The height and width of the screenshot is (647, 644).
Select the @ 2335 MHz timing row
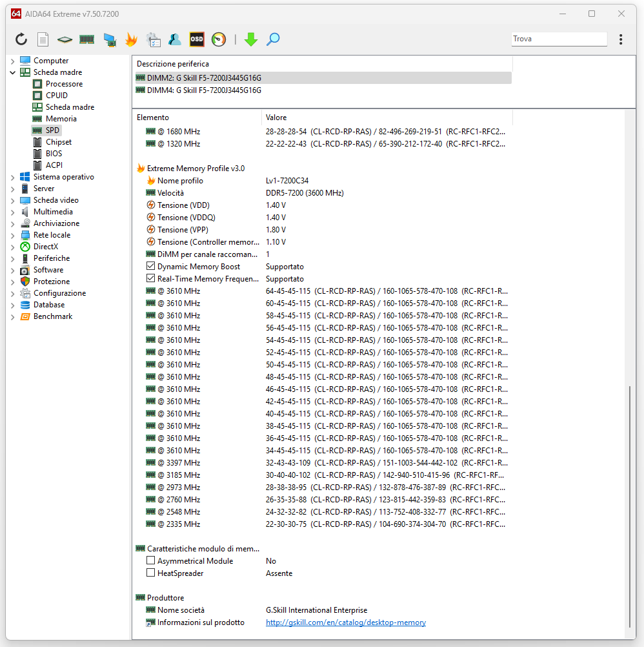(x=323, y=524)
